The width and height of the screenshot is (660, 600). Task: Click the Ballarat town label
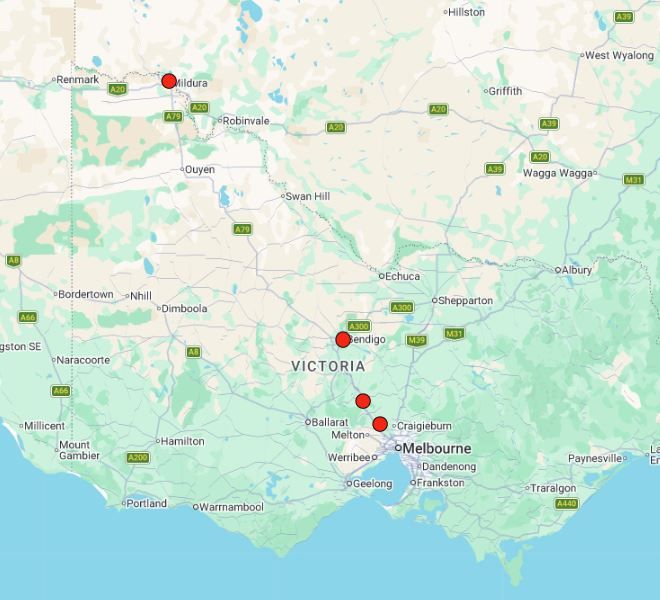click(x=330, y=422)
